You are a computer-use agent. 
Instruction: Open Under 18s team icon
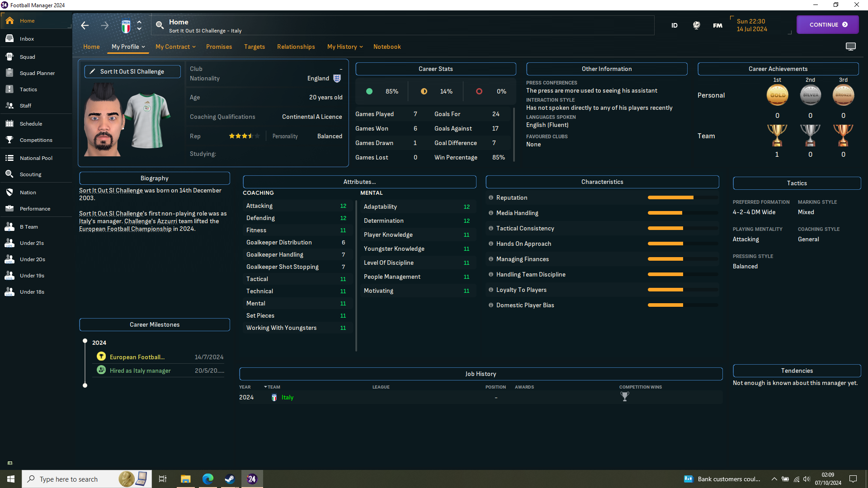click(x=9, y=292)
